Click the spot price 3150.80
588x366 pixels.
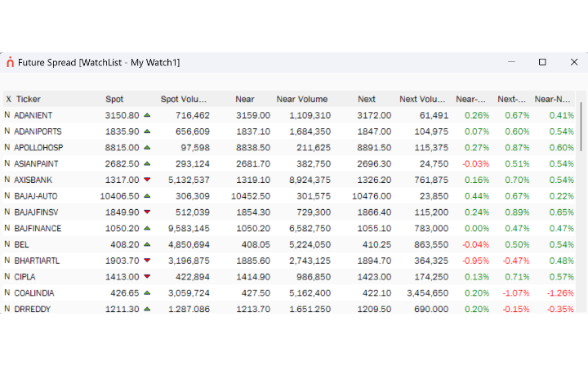point(122,115)
